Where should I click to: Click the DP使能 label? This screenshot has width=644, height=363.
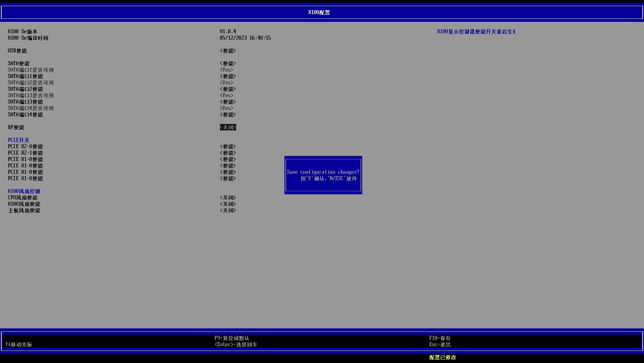pos(16,128)
